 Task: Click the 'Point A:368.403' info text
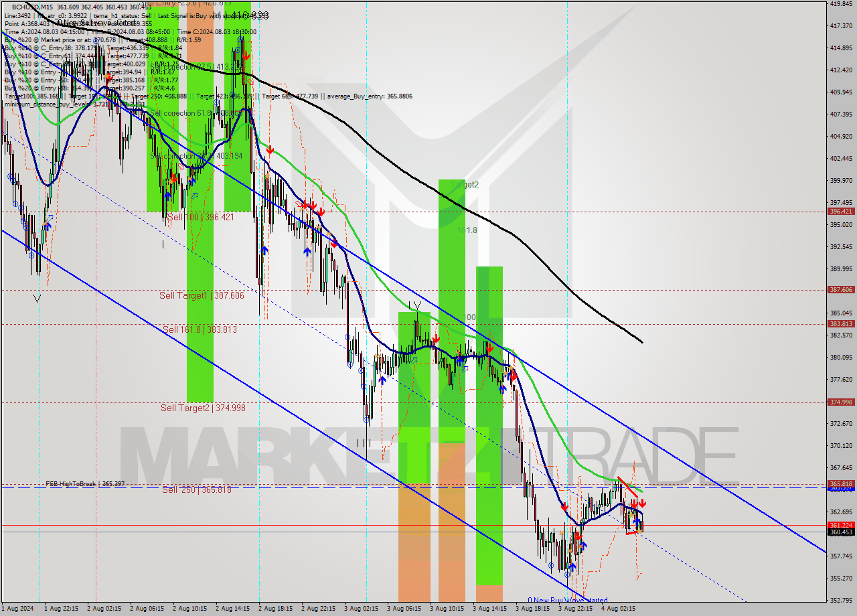click(x=27, y=23)
